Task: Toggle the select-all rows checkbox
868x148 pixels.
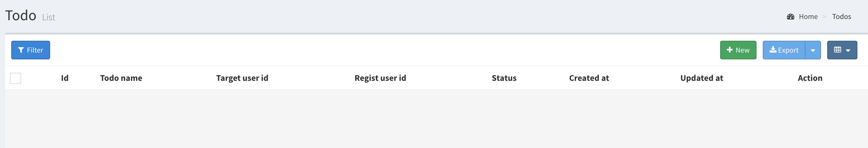Action: tap(16, 78)
